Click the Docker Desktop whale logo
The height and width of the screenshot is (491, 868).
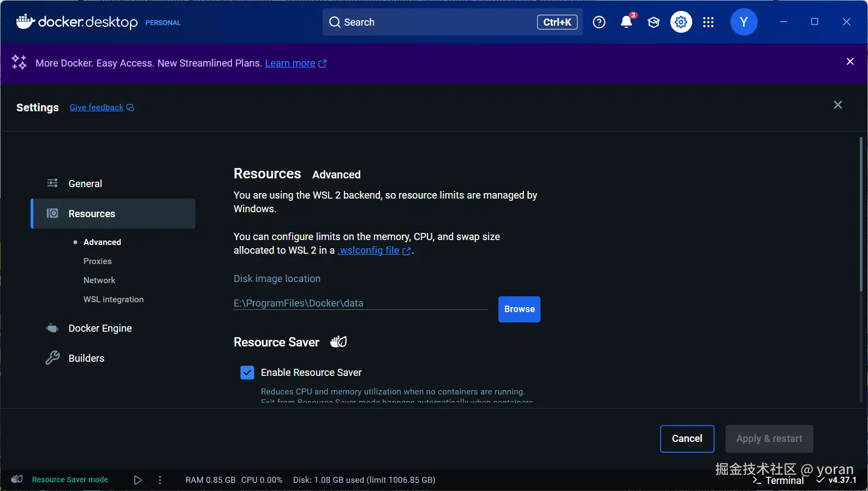[x=26, y=21]
